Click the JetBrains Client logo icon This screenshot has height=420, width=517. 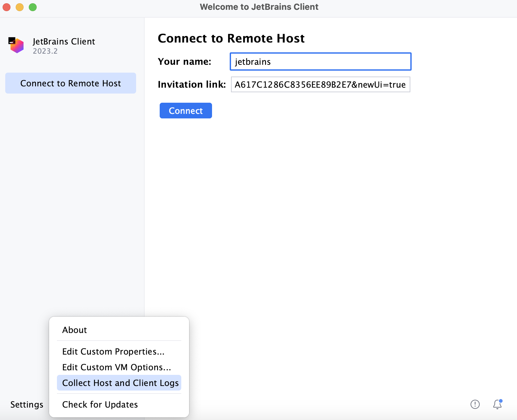tap(16, 45)
